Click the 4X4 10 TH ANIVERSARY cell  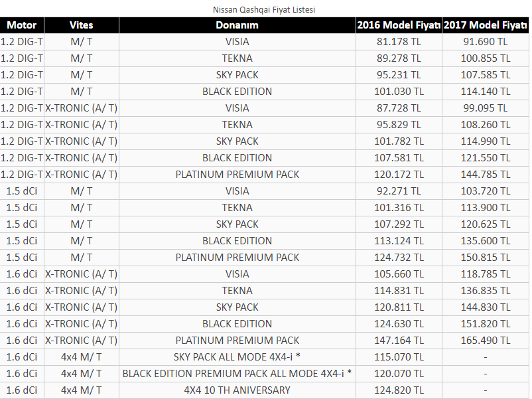point(237,390)
